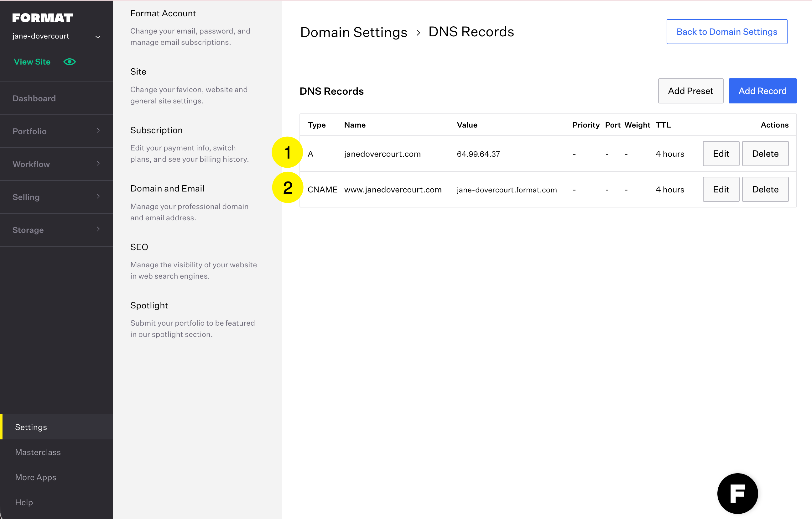The image size is (812, 519).
Task: Click the Add Preset button
Action: [x=690, y=91]
